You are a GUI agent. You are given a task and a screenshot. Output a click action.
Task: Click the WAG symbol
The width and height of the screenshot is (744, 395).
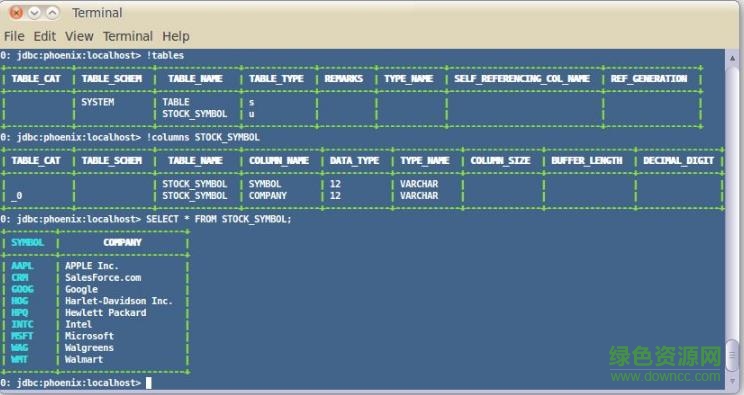[19, 348]
